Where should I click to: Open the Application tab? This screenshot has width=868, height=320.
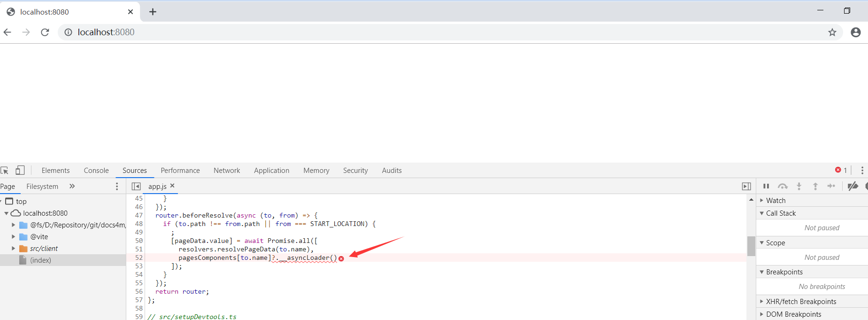click(x=272, y=171)
